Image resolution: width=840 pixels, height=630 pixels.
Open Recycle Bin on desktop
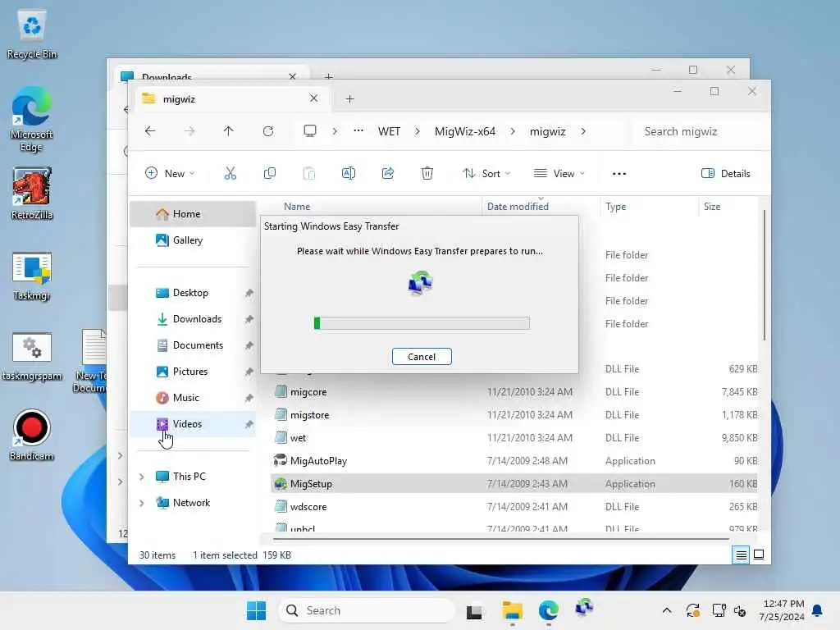tap(32, 34)
